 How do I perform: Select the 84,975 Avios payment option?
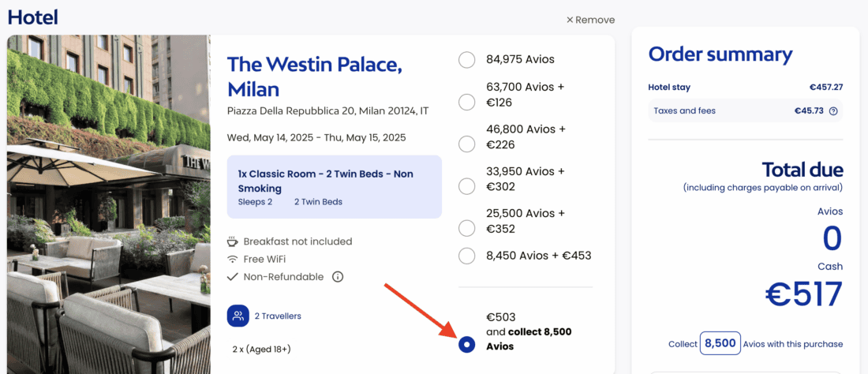tap(466, 60)
